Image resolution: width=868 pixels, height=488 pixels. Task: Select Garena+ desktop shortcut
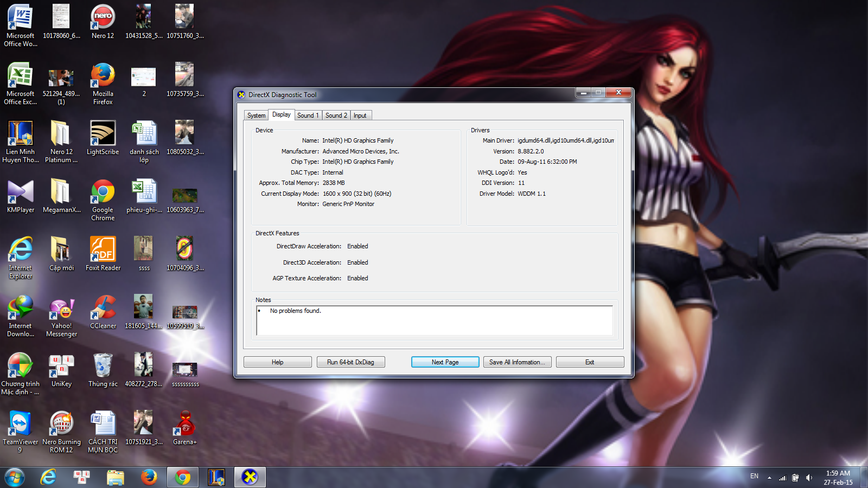click(185, 428)
